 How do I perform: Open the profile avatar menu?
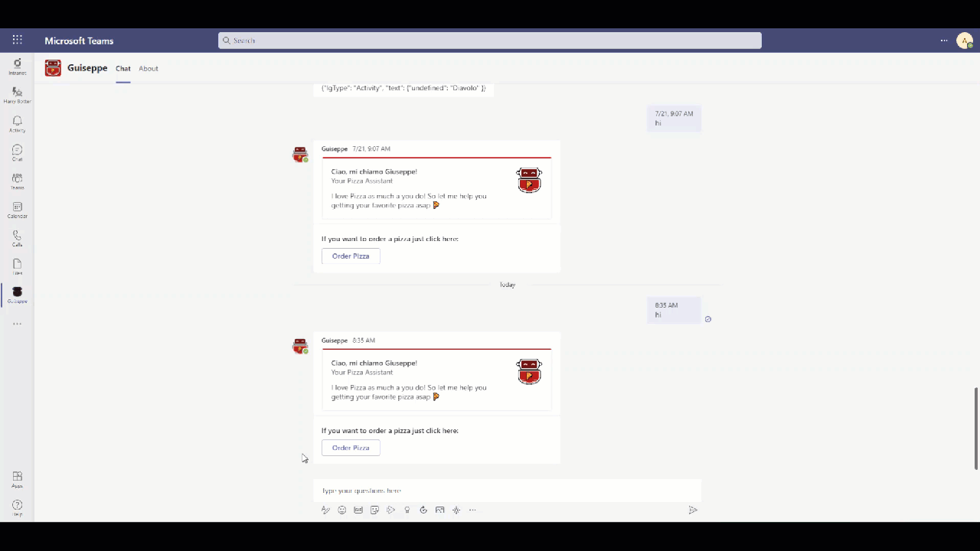pyautogui.click(x=965, y=41)
